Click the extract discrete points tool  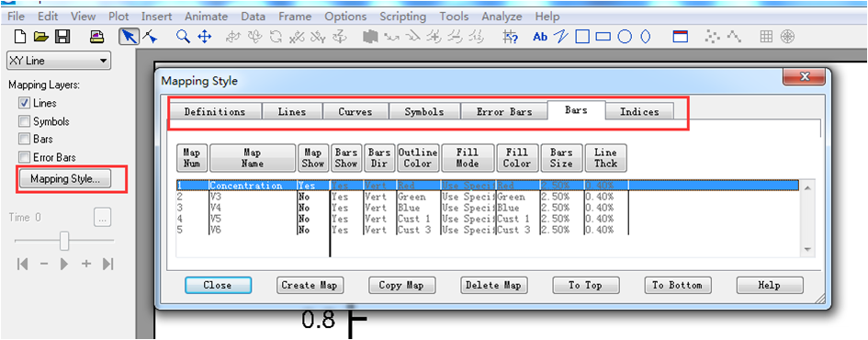click(712, 37)
